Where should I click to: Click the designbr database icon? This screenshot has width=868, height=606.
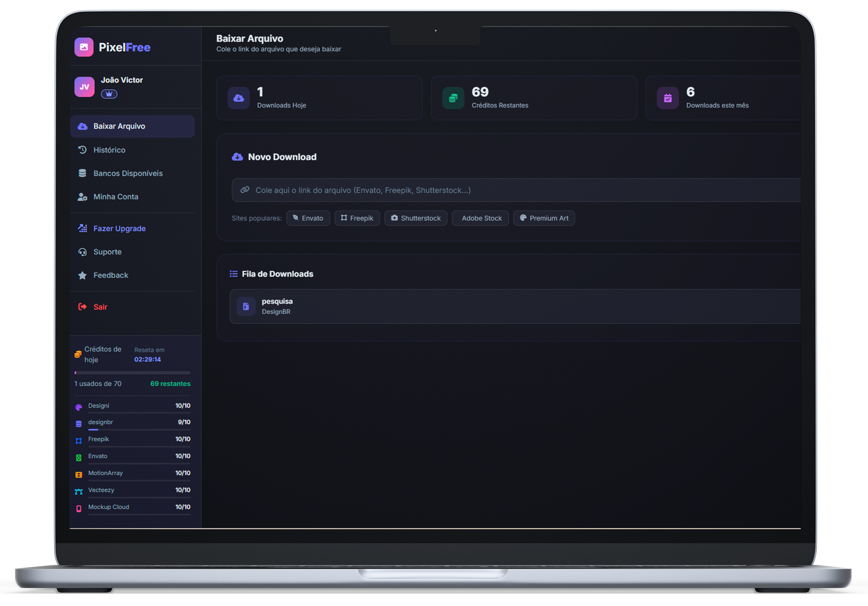pyautogui.click(x=79, y=424)
